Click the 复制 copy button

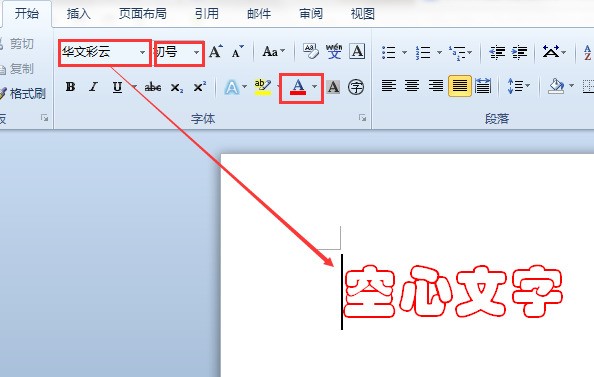[x=17, y=69]
